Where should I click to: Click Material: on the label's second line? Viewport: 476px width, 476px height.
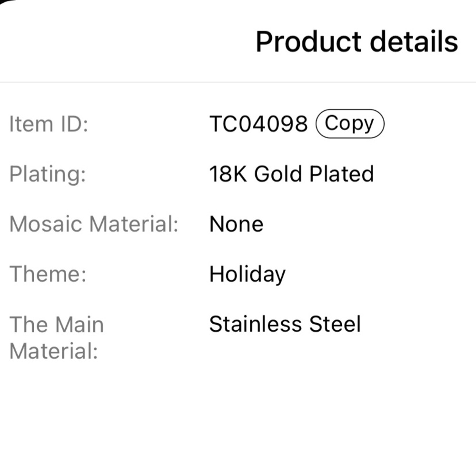pyautogui.click(x=54, y=351)
